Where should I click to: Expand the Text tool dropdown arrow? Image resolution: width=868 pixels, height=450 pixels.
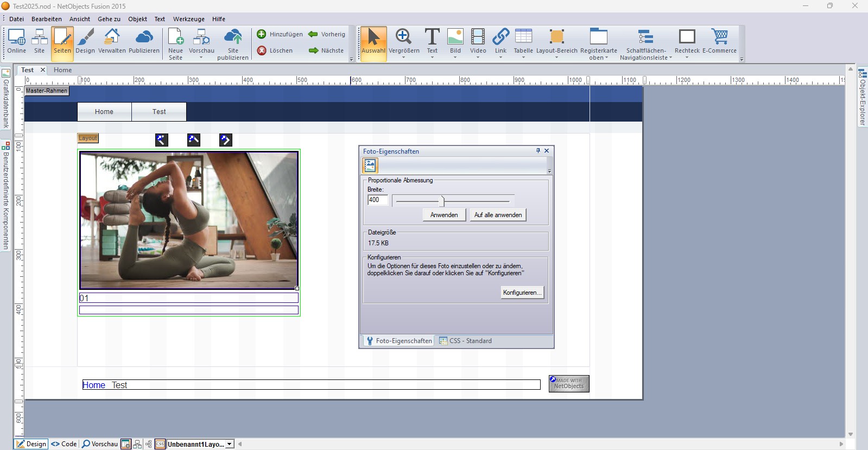pos(432,58)
